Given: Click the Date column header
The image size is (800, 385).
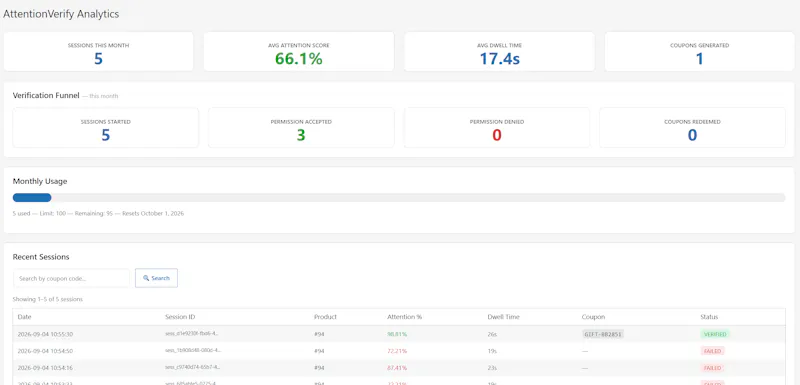Looking at the screenshot, I should pos(24,317).
